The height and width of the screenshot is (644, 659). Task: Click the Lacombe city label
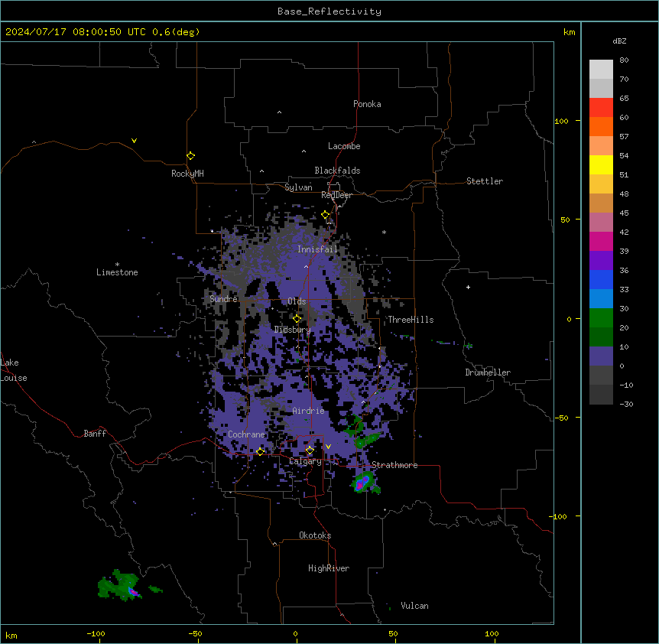(344, 146)
